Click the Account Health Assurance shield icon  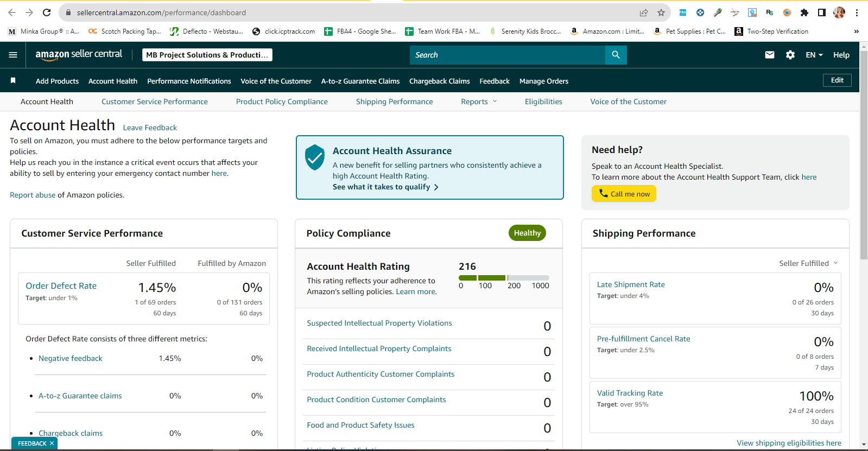tap(314, 157)
